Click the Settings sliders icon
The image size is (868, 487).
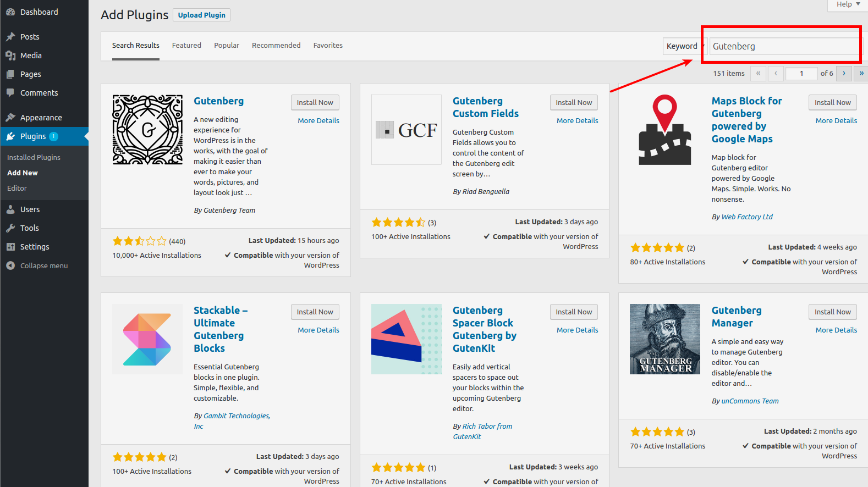coord(10,247)
